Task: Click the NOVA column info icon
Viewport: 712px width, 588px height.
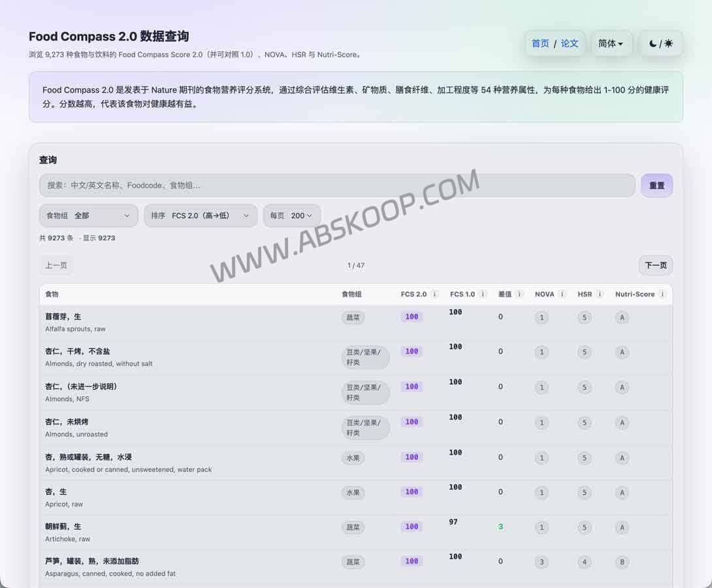Action: tap(562, 293)
